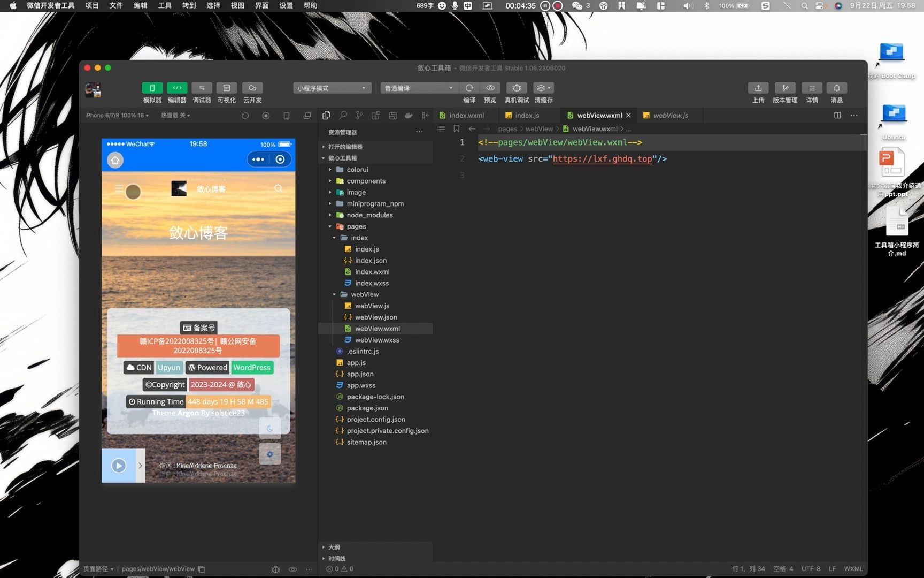Click the search icon in blog header
Screen dimensions: 924x578
coord(279,188)
